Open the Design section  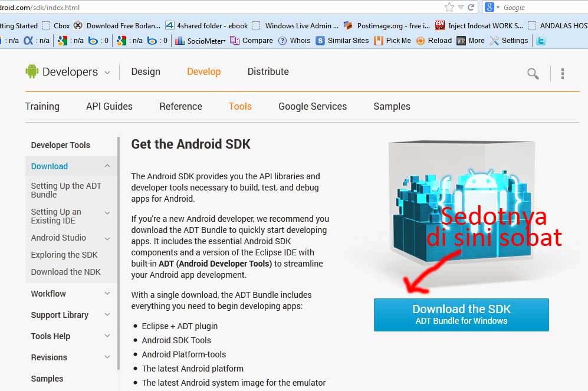[x=146, y=71]
